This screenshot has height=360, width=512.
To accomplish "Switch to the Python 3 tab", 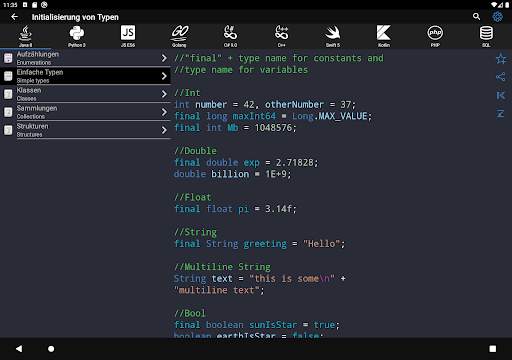I will click(x=77, y=36).
